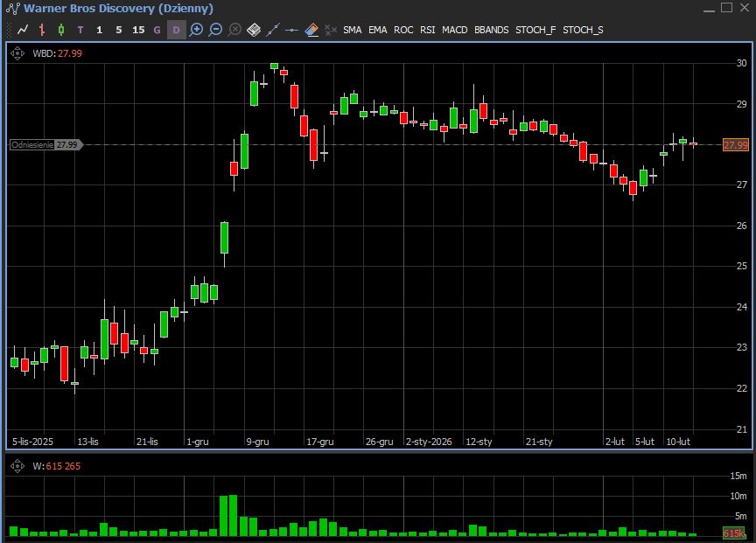Click the Odniesienie 27.99 reference line label
The image size is (756, 543).
45,145
